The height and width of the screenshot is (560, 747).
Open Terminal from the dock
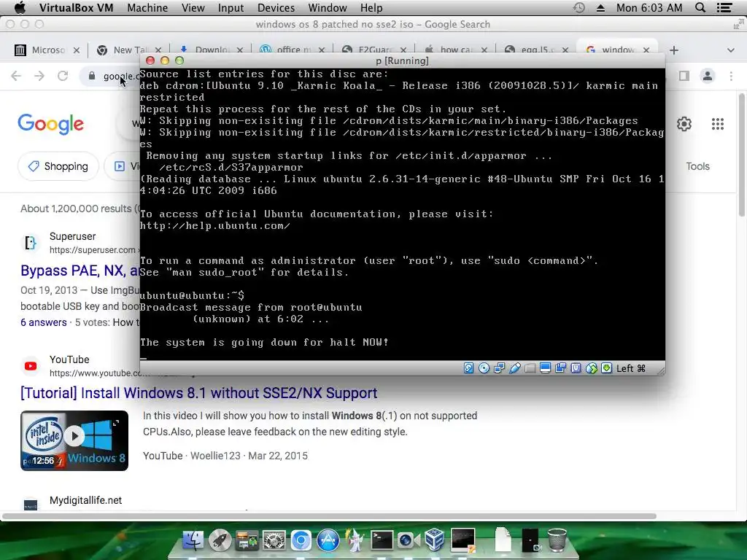(x=382, y=540)
